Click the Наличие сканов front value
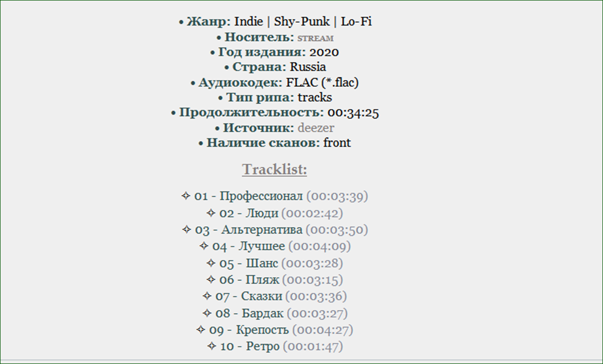603x364 pixels. [337, 143]
